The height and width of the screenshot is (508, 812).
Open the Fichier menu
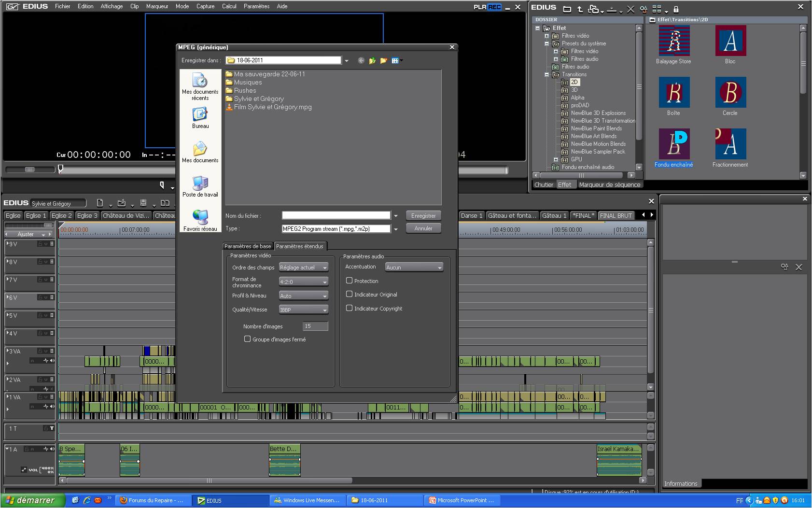coord(63,6)
